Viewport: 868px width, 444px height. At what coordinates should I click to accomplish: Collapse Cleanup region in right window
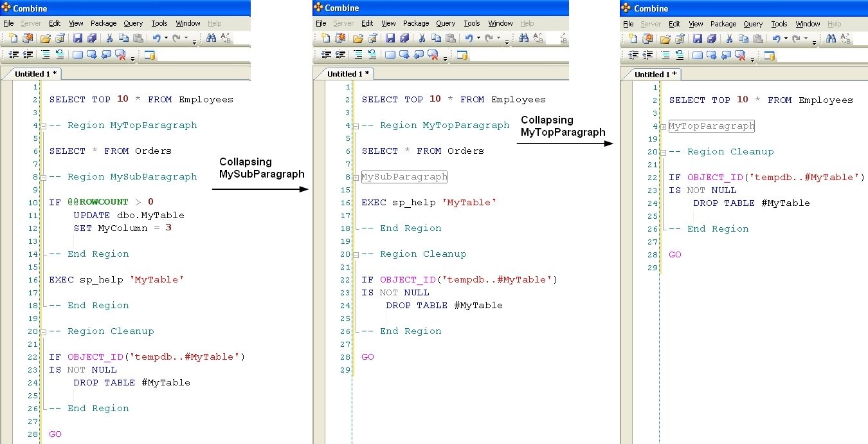pyautogui.click(x=663, y=153)
